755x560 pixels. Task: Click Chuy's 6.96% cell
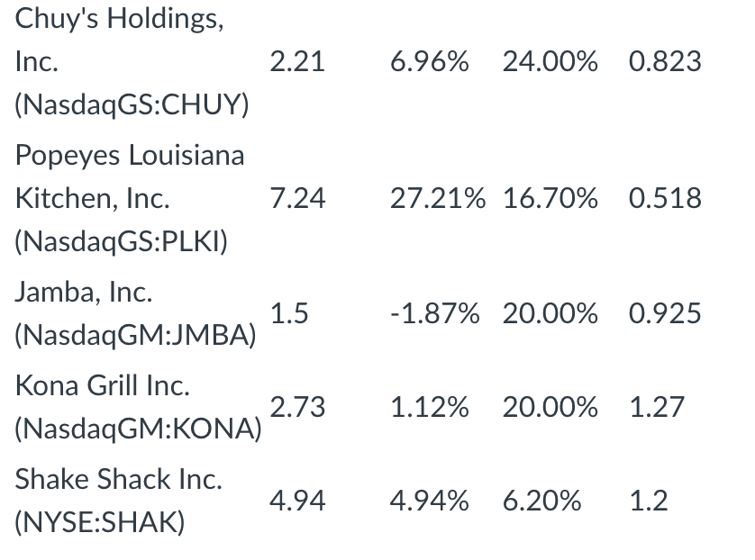pos(429,61)
